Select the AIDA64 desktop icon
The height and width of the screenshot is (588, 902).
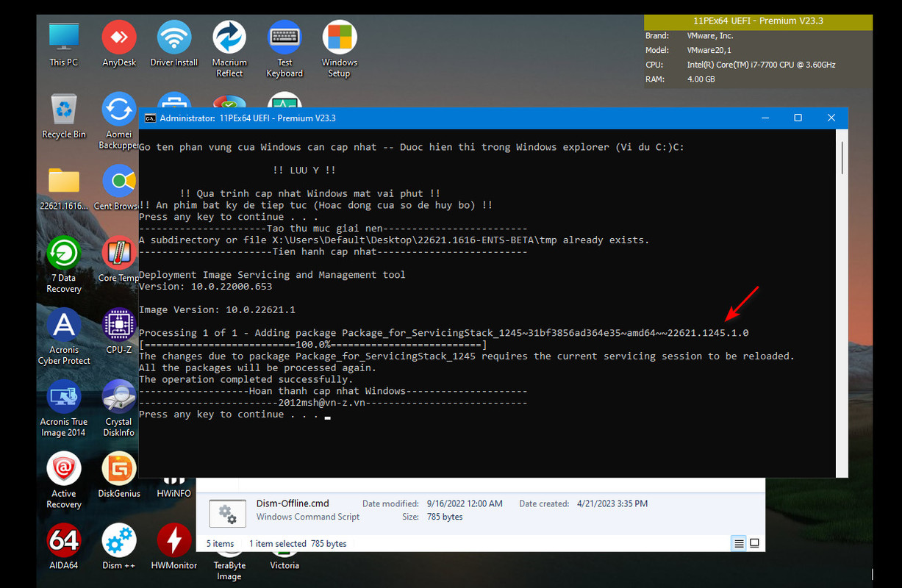pos(64,548)
